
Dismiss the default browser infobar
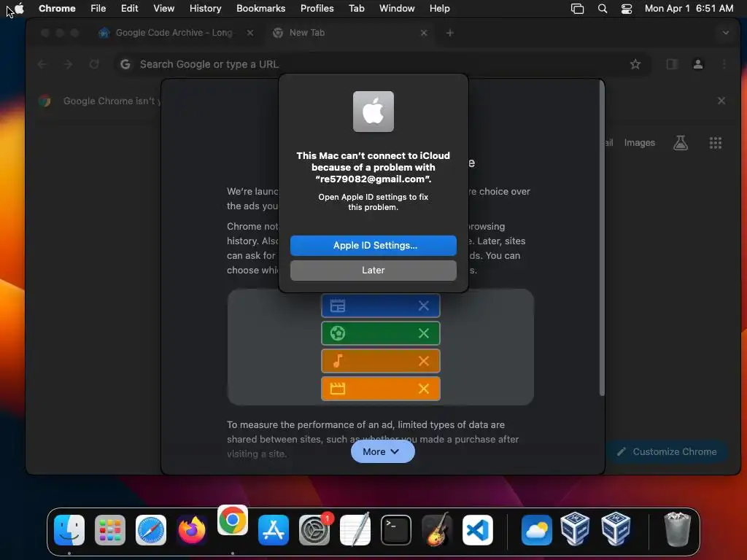pyautogui.click(x=721, y=101)
